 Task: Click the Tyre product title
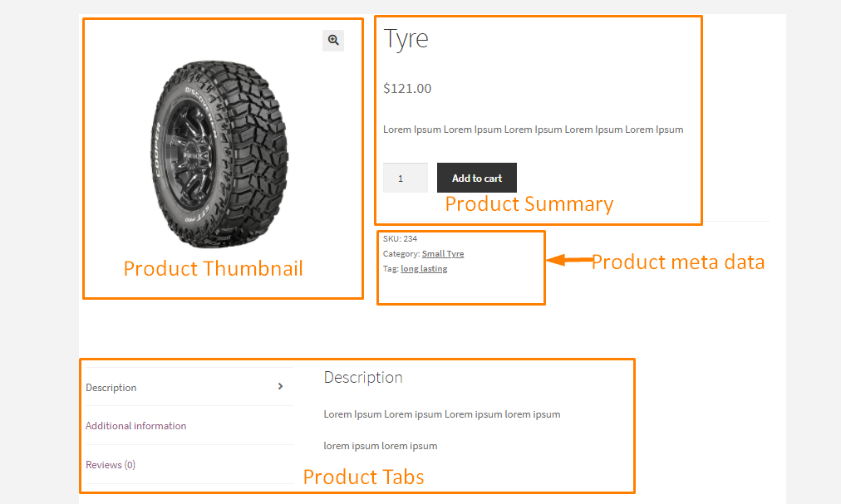[406, 39]
